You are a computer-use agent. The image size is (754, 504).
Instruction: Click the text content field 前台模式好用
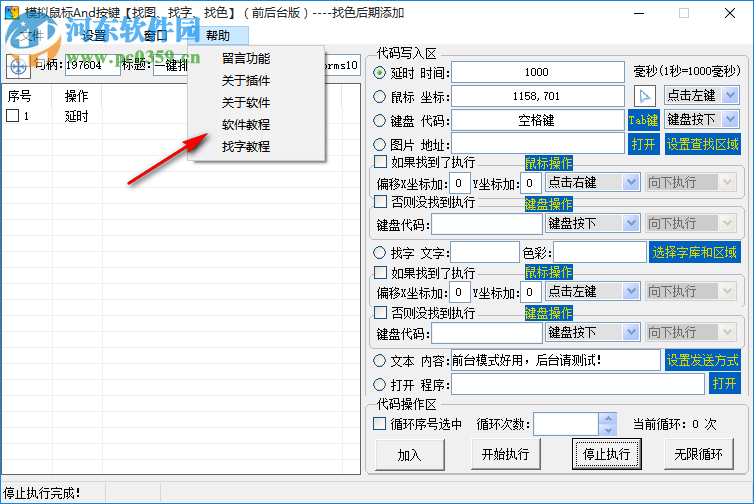pos(555,360)
